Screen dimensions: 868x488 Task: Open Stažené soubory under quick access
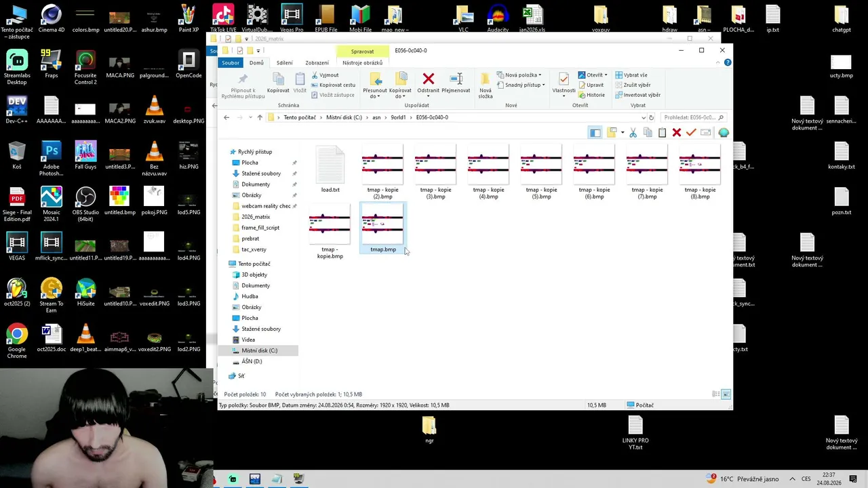pos(261,174)
